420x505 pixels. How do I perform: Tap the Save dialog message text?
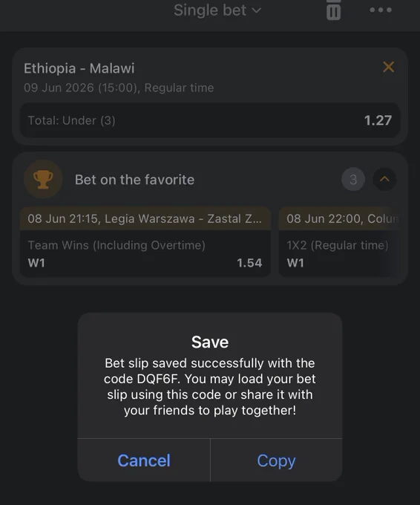[210, 386]
